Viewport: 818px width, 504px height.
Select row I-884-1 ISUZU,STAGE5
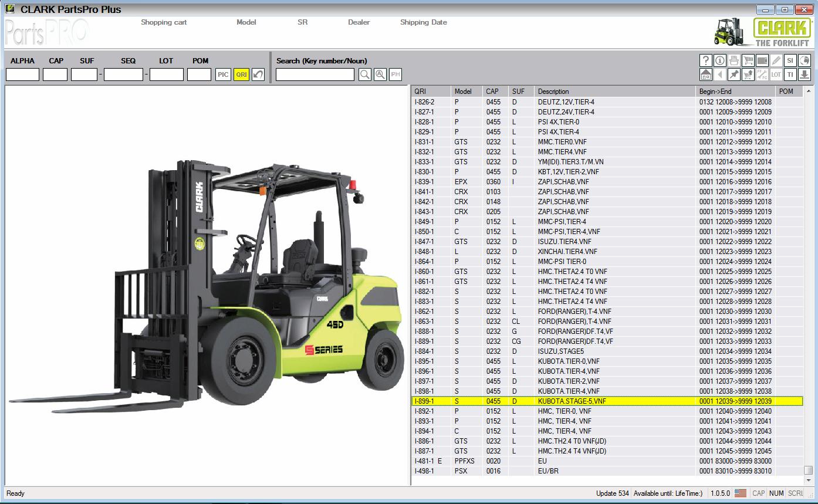tap(607, 351)
